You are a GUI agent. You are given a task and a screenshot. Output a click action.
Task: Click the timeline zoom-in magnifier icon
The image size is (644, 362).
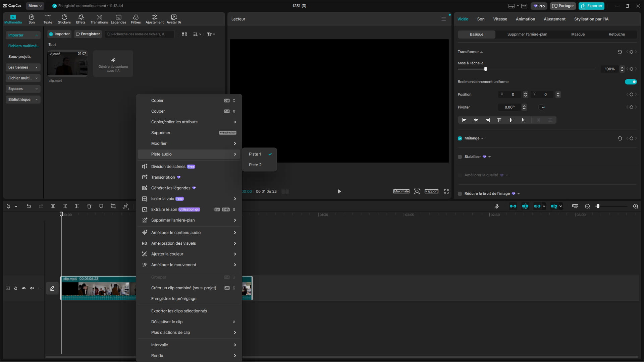pos(636,206)
